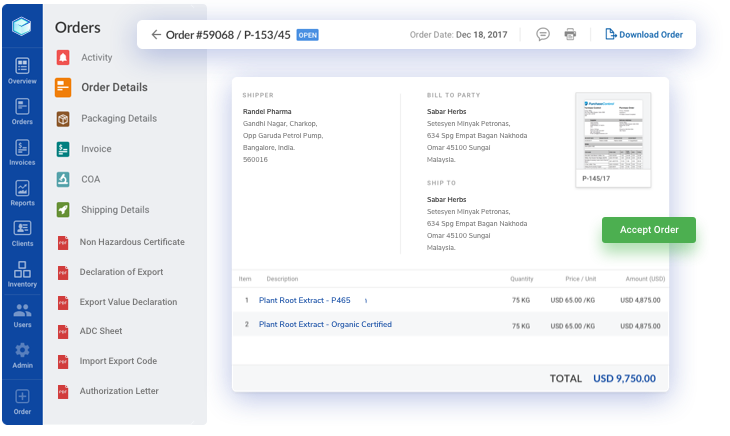Image resolution: width=730 pixels, height=436 pixels.
Task: Open Non Hazardous Certificate document
Action: pyautogui.click(x=132, y=242)
